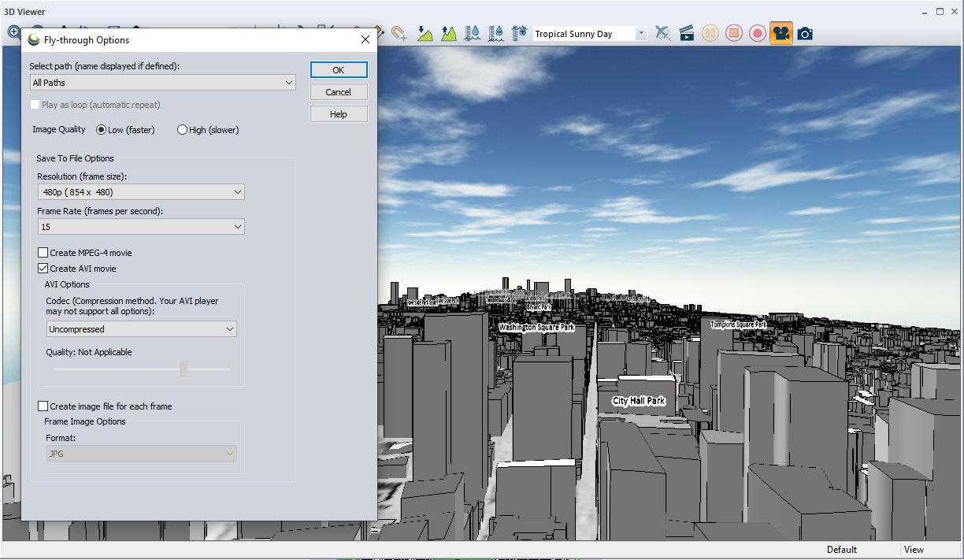
Task: Open the All Paths select path dropdown
Action: (163, 83)
